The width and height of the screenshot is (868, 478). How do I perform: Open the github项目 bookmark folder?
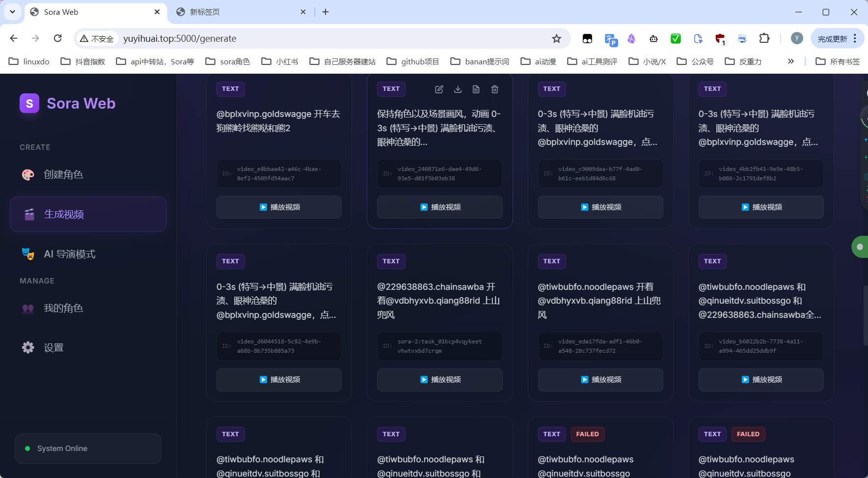413,61
